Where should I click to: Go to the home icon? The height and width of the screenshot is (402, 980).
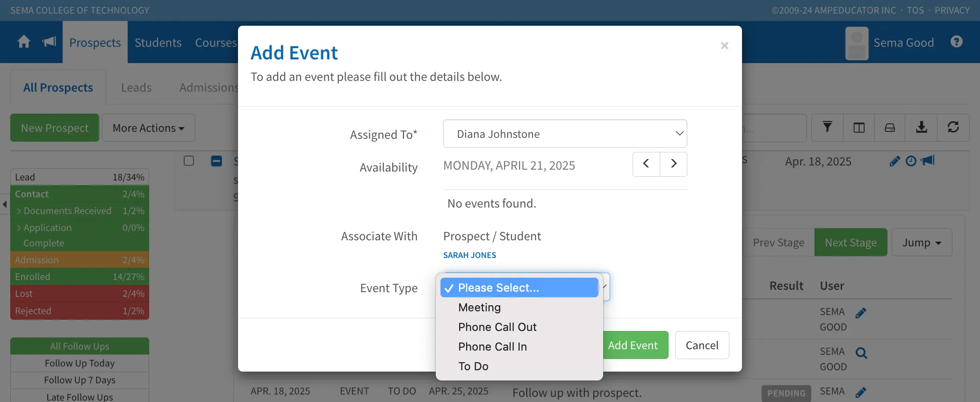click(x=24, y=42)
